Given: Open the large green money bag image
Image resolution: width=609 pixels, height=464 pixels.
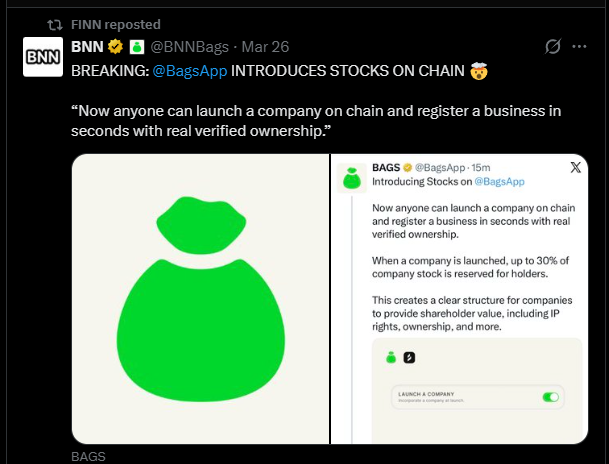Looking at the screenshot, I should coord(200,298).
